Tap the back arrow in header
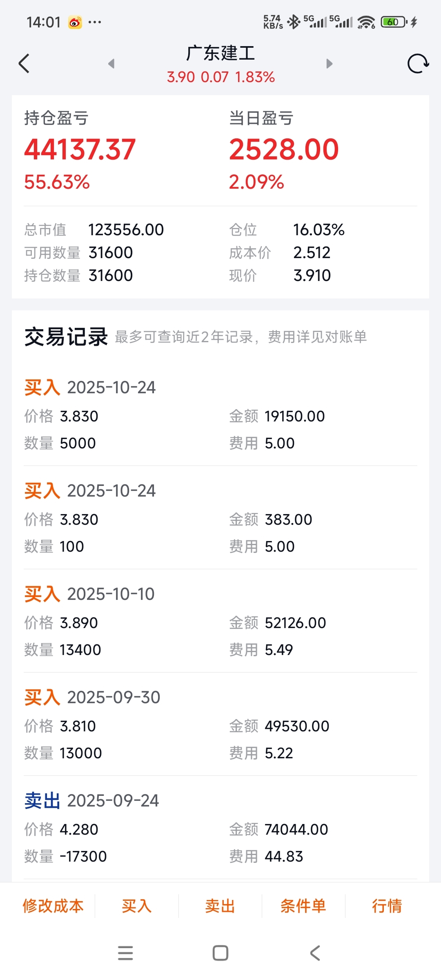The height and width of the screenshot is (980, 441). [x=24, y=64]
